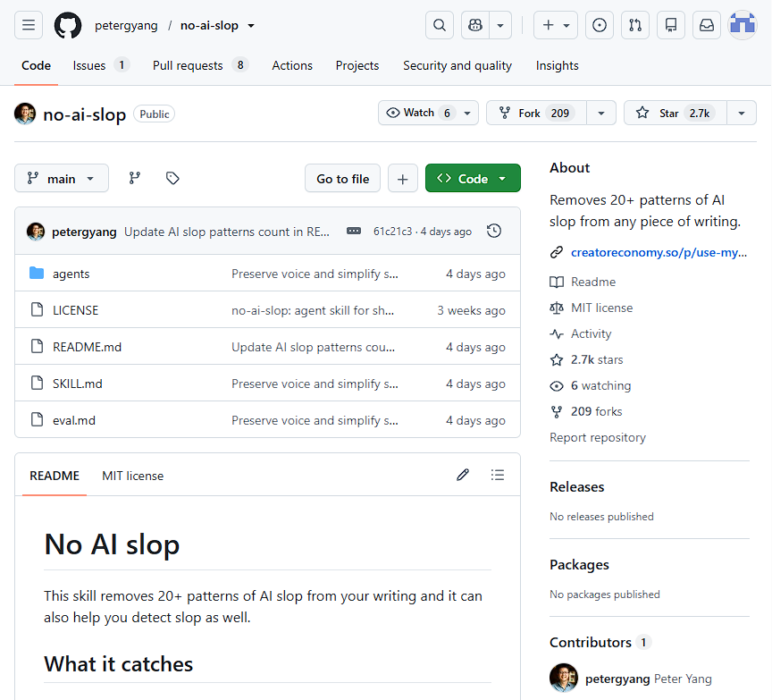Edit README with the pencil icon
Image resolution: width=772 pixels, height=700 pixels.
463,475
